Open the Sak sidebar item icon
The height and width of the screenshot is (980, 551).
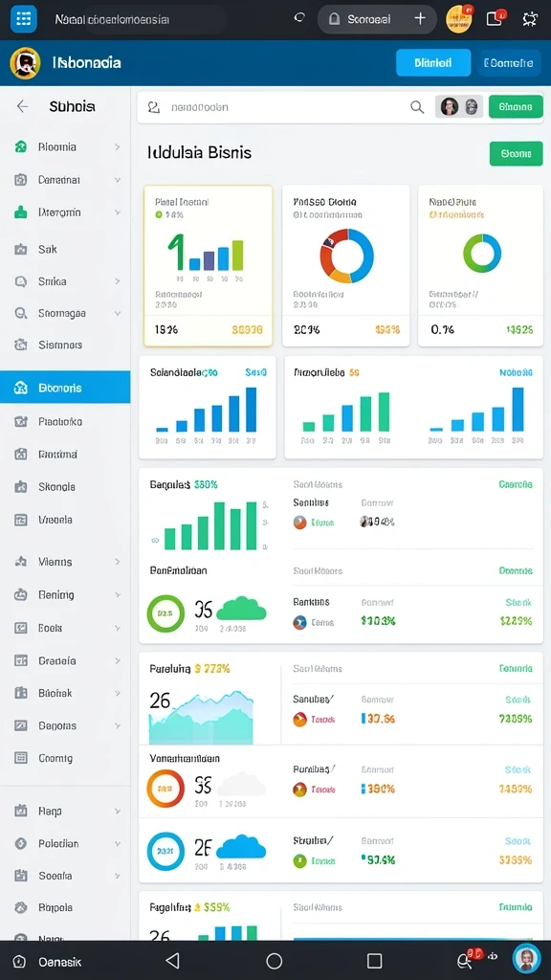pos(21,250)
